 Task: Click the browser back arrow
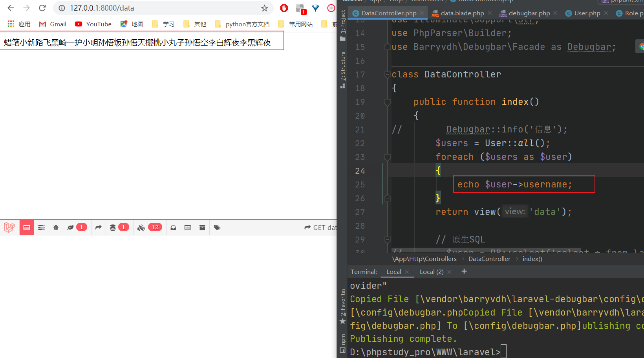(11, 8)
